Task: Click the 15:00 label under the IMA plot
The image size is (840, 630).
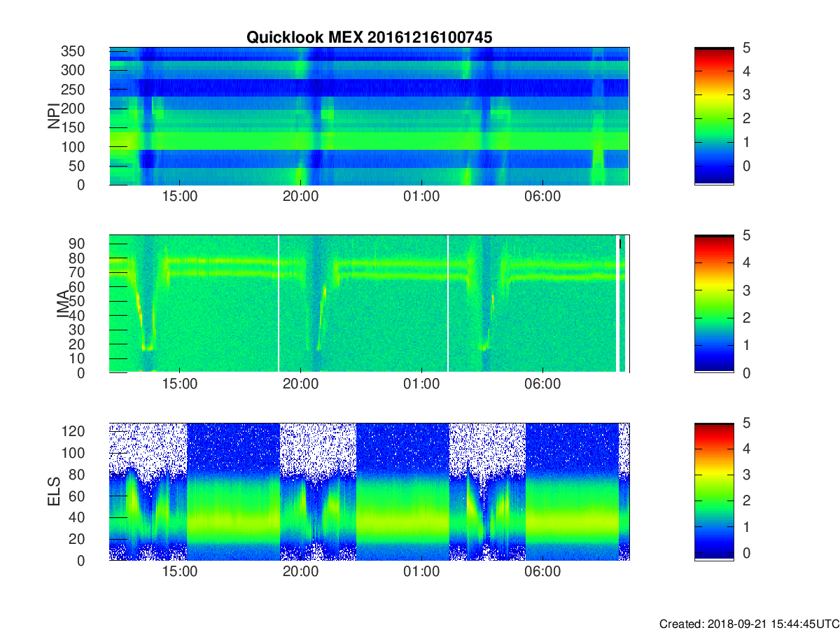Action: [180, 384]
